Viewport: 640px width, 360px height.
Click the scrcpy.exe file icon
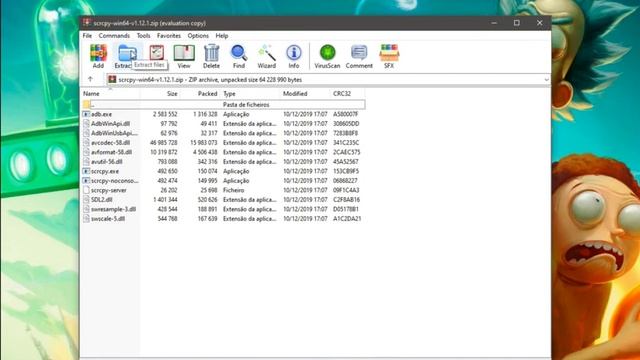click(x=86, y=171)
